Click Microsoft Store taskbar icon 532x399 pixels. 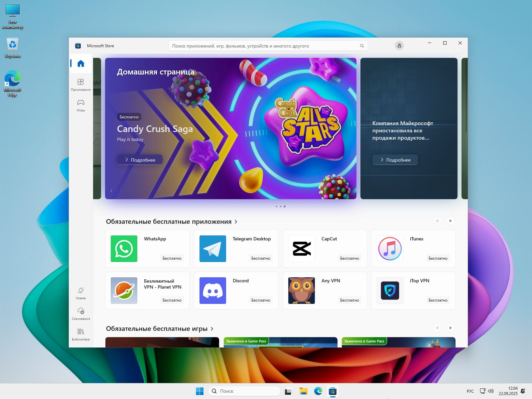click(x=332, y=391)
